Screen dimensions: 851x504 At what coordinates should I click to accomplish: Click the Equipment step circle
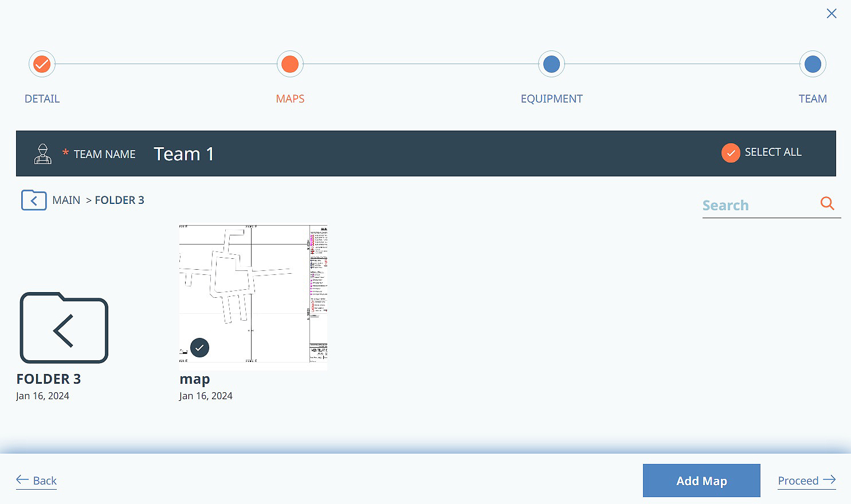click(551, 64)
